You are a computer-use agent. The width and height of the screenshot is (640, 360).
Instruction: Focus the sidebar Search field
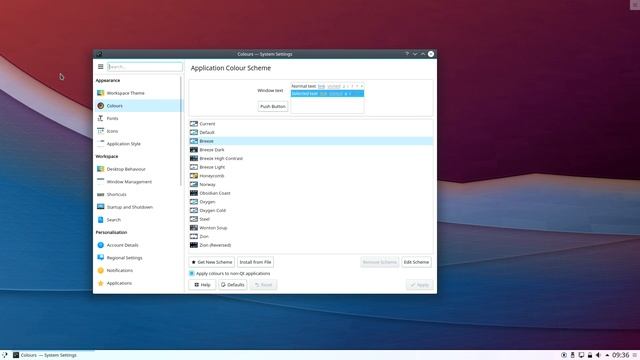pos(144,67)
